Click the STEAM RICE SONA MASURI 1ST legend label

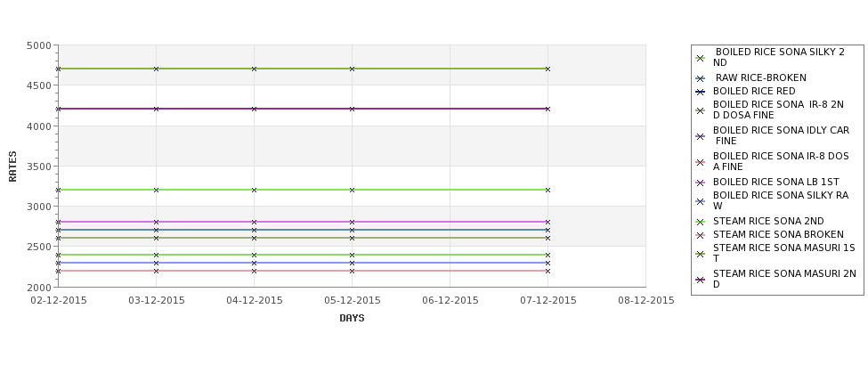(783, 253)
